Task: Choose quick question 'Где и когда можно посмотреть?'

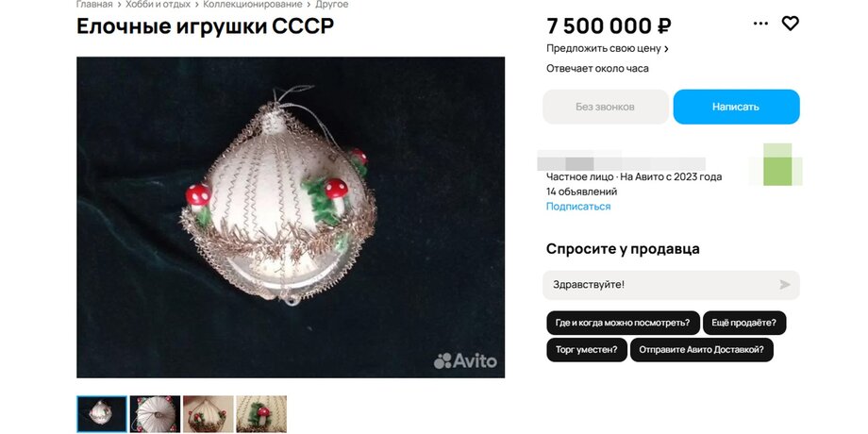Action: (x=623, y=323)
